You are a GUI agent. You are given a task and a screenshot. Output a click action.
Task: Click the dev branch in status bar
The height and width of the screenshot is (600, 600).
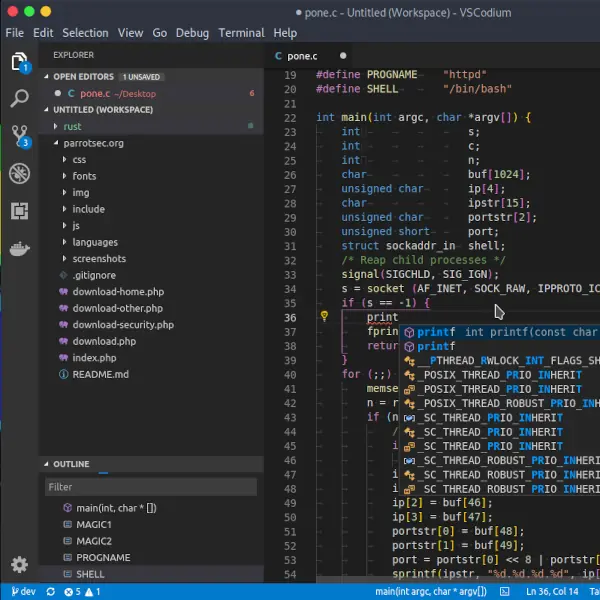click(22, 592)
